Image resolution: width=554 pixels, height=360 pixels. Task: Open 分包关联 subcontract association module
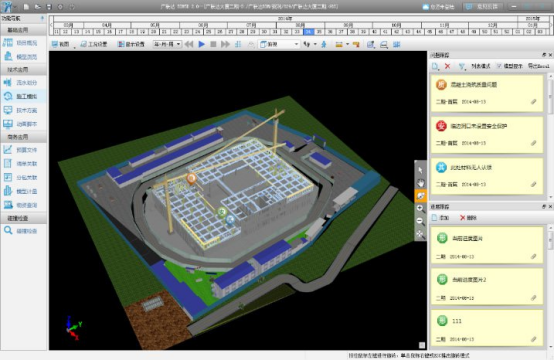(23, 177)
